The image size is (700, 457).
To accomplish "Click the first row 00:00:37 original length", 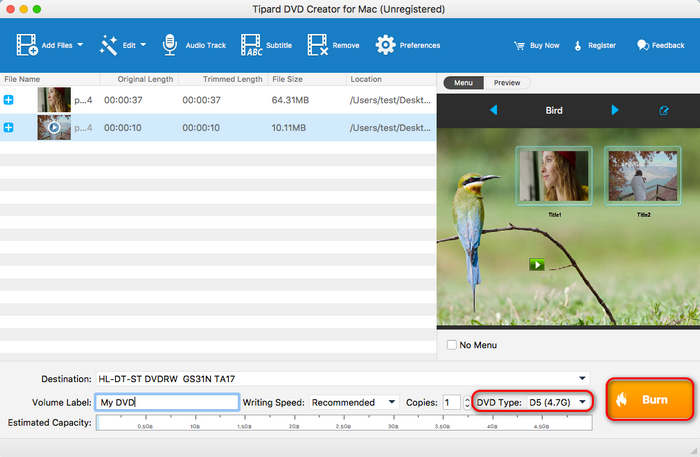I will pos(123,100).
